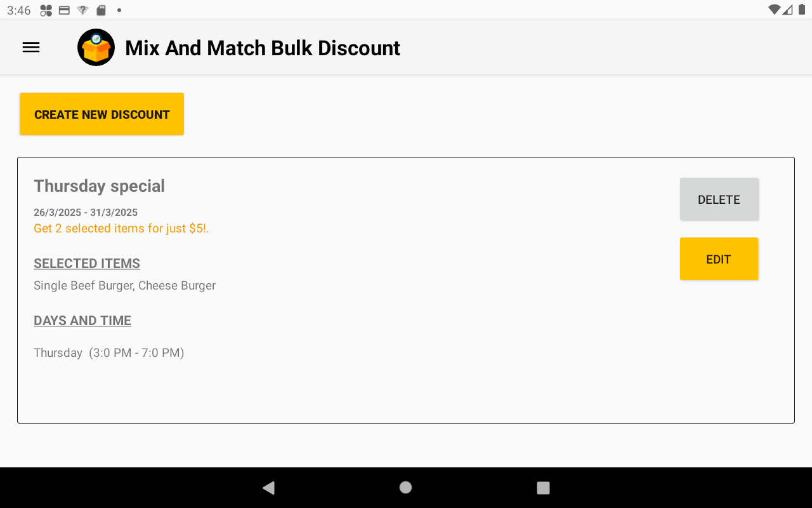DELETE the Thursday special discount
The height and width of the screenshot is (508, 812).
pos(719,199)
